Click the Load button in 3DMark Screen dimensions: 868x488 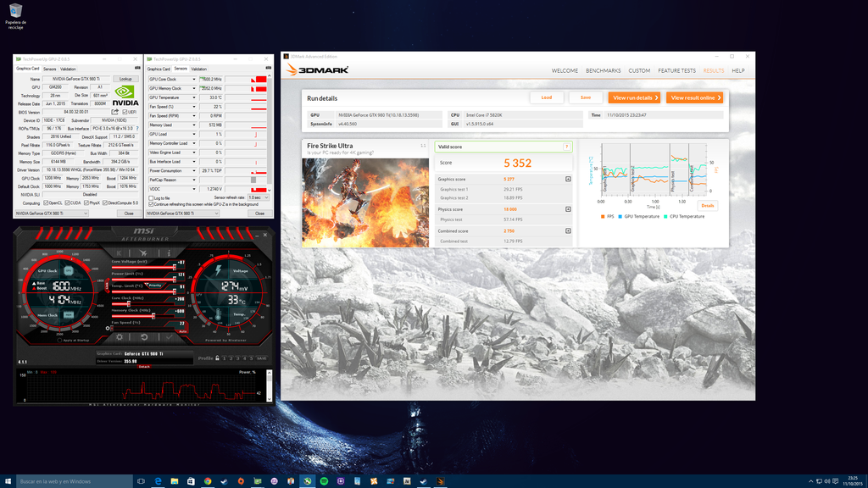(x=547, y=98)
